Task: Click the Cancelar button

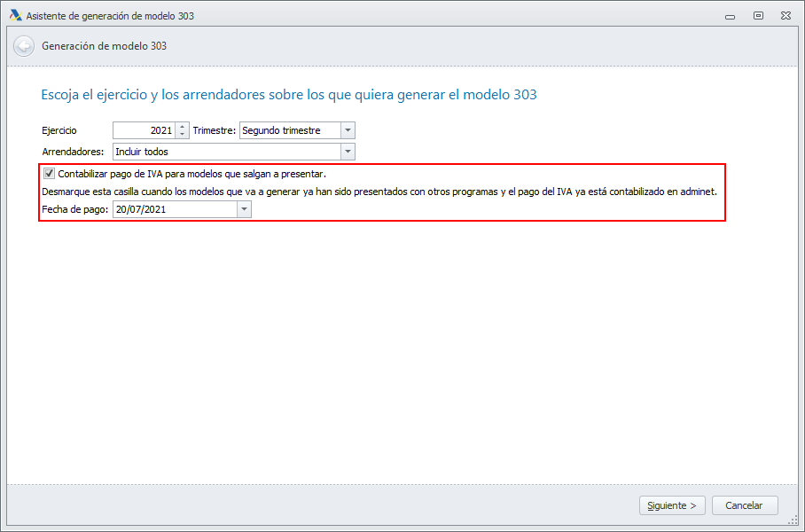Action: point(745,505)
